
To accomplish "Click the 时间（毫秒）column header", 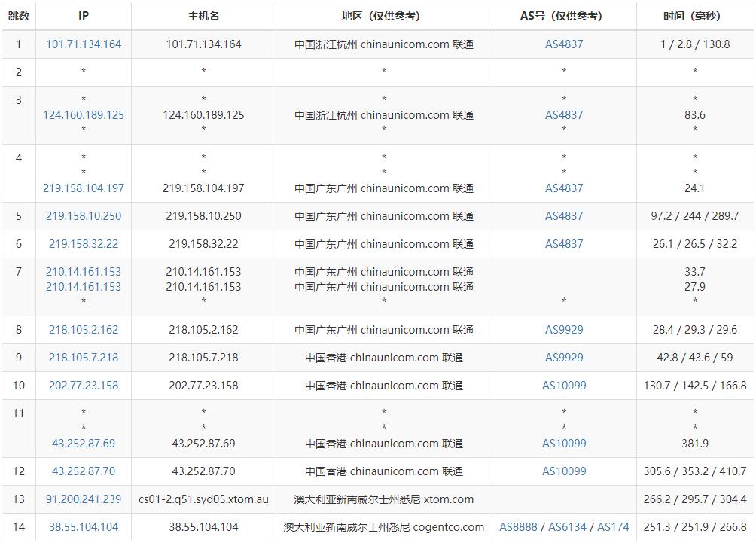I will point(695,16).
